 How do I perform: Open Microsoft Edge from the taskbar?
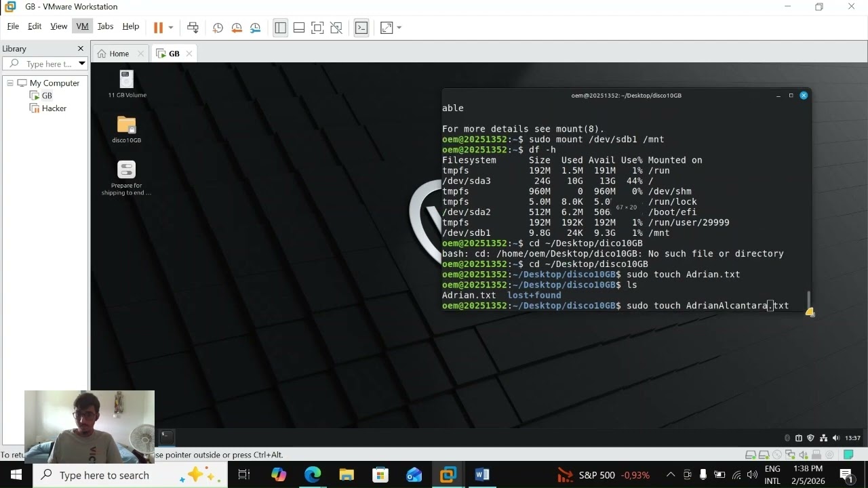[x=313, y=475]
